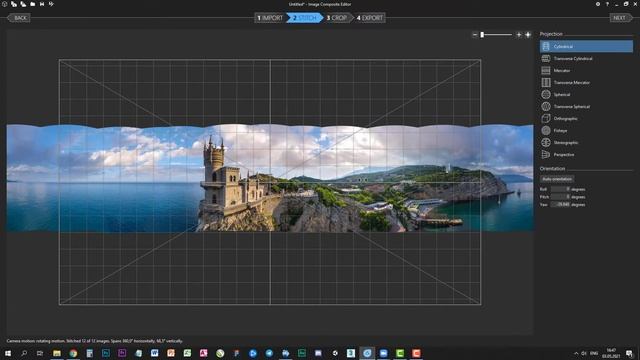Click the Stereographic label
The width and height of the screenshot is (640, 360).
tap(566, 142)
